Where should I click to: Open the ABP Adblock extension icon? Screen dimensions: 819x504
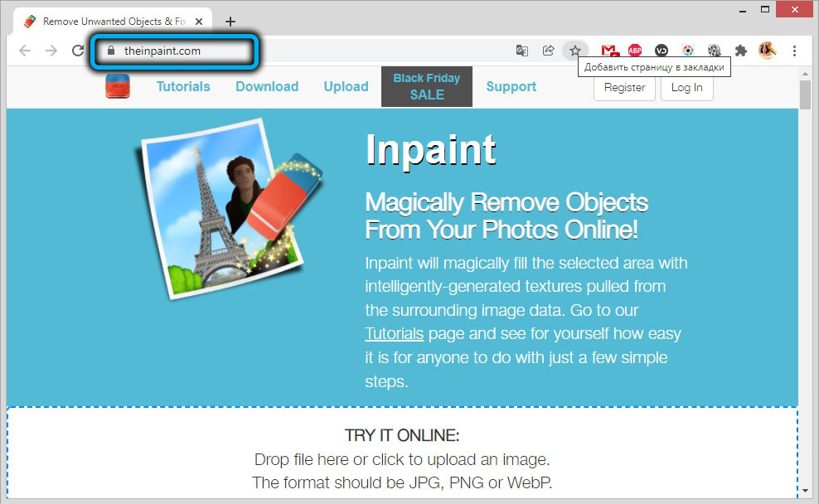click(x=635, y=51)
